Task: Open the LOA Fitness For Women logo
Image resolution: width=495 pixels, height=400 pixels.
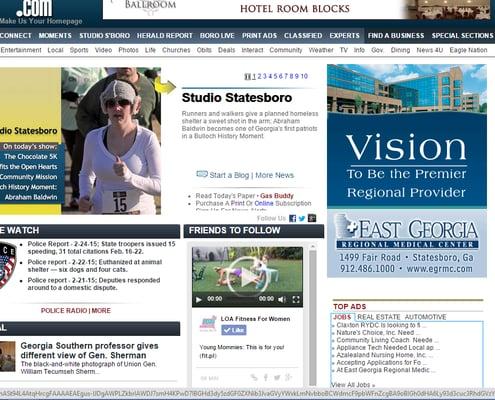Action: 208,324
